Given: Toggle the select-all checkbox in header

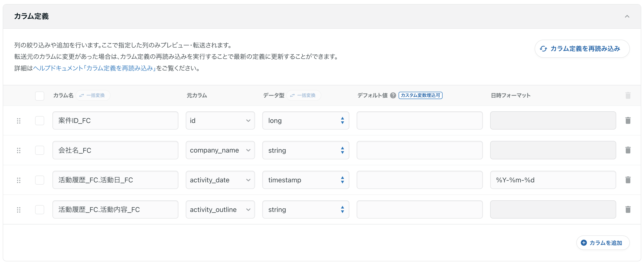Looking at the screenshot, I should tap(39, 96).
